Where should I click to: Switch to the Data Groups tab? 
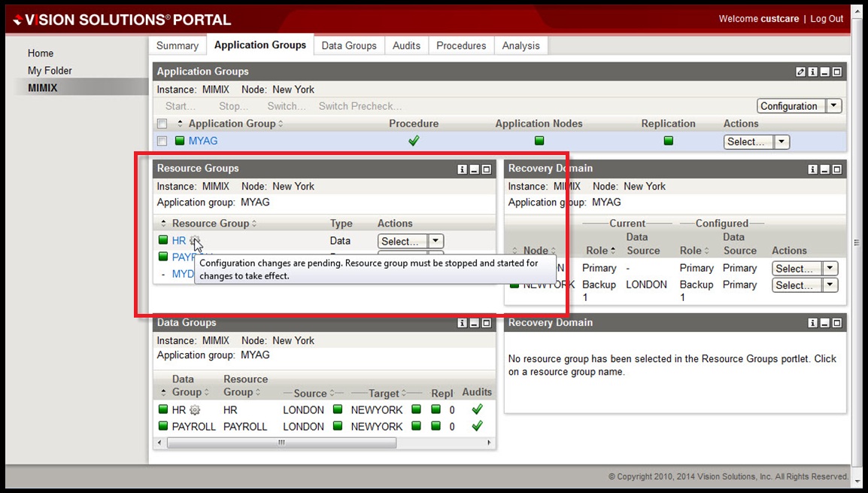(x=348, y=46)
